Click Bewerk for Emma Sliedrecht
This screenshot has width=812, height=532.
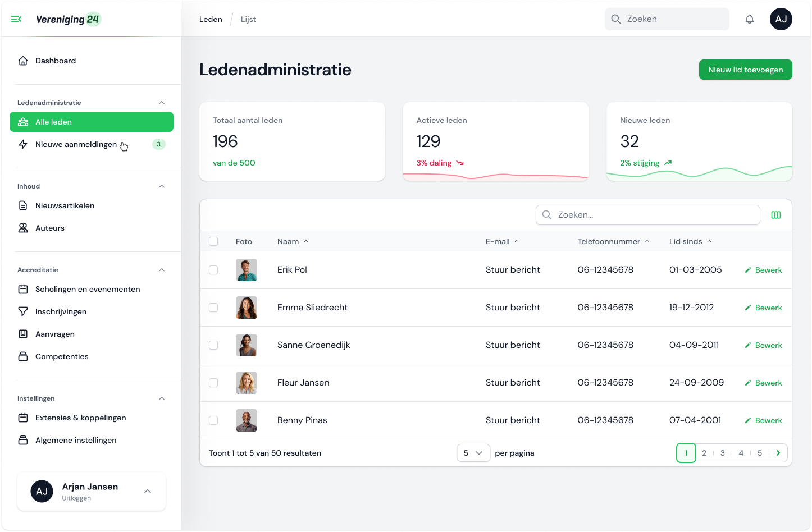pyautogui.click(x=763, y=308)
